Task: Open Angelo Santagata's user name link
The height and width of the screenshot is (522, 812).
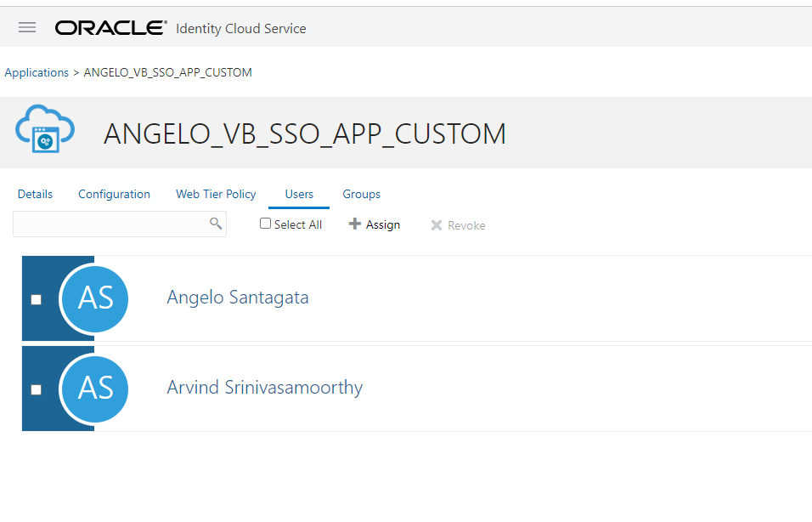Action: pyautogui.click(x=238, y=298)
